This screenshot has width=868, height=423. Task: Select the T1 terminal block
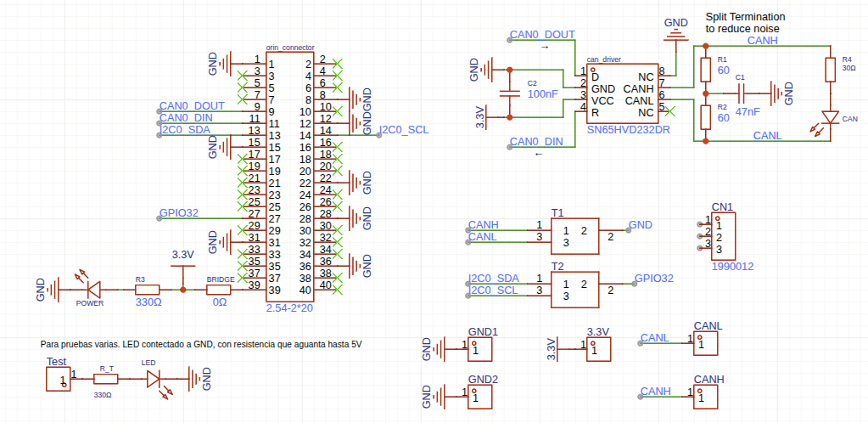pyautogui.click(x=575, y=235)
